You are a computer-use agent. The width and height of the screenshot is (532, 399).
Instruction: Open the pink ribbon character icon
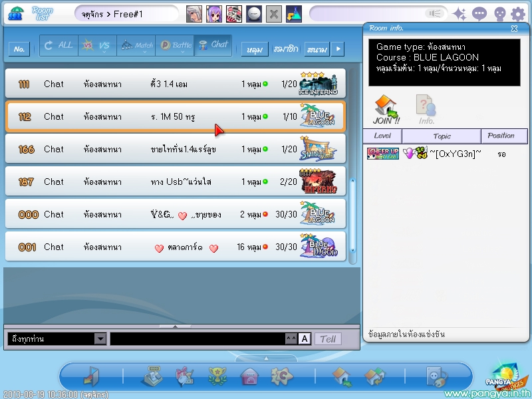click(185, 376)
